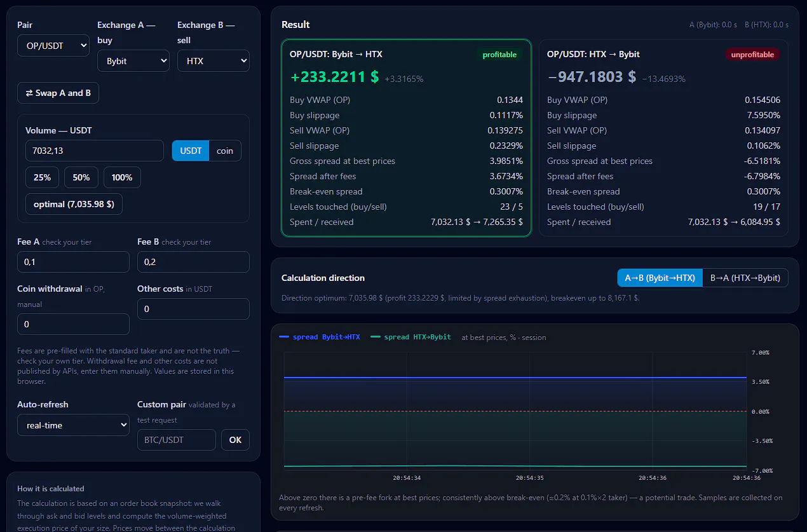
Task: Select the A→B (Bybit→HTX) direction tab
Action: click(660, 278)
